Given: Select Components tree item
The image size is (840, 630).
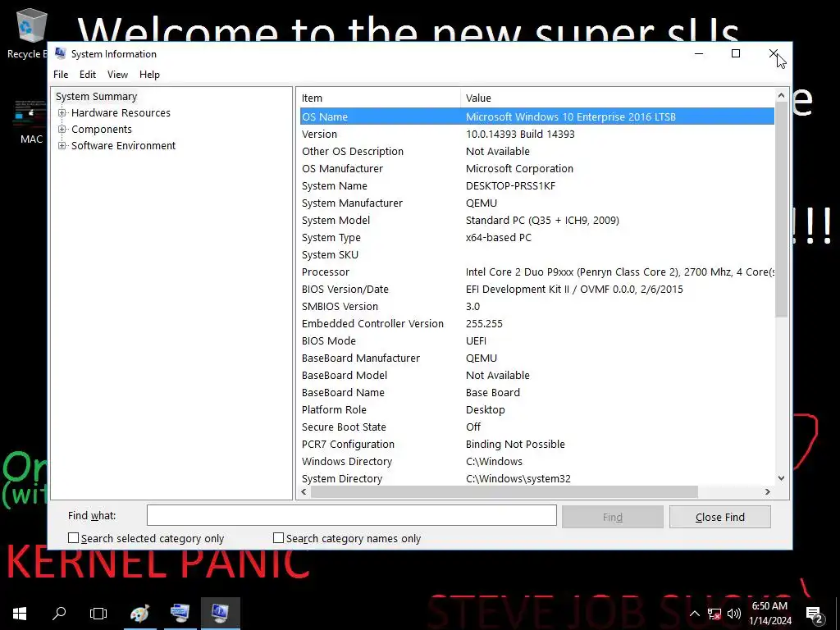Looking at the screenshot, I should [x=102, y=130].
